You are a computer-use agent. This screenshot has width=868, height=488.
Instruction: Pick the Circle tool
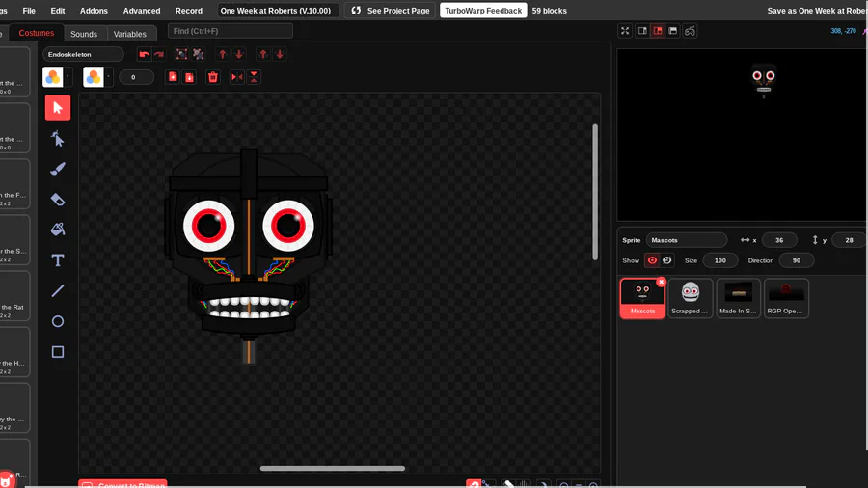click(58, 321)
